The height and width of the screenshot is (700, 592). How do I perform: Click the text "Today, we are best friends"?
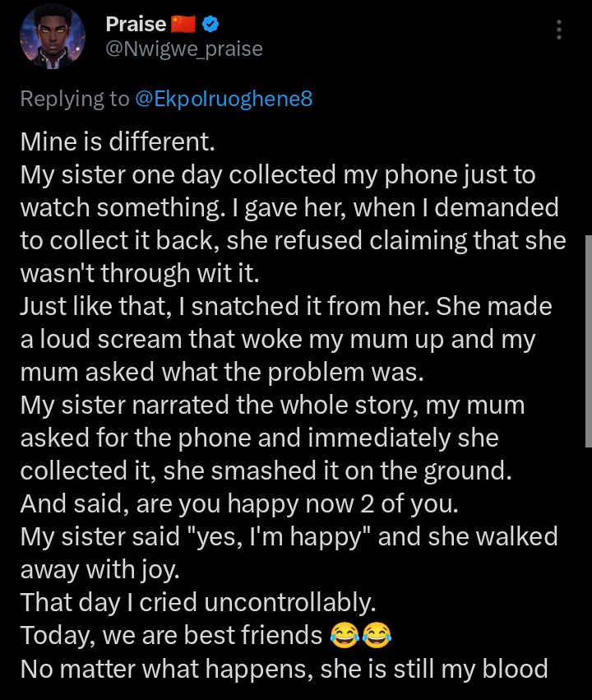170,636
